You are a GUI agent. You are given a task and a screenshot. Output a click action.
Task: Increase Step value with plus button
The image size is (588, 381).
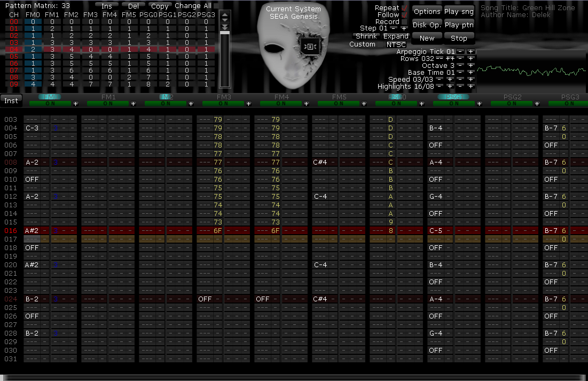pyautogui.click(x=404, y=28)
